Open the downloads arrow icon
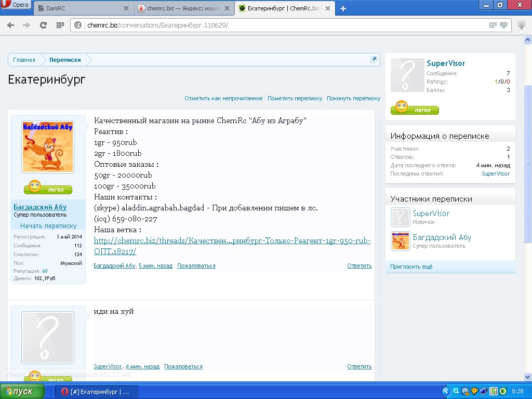The height and width of the screenshot is (399, 532). [522, 25]
